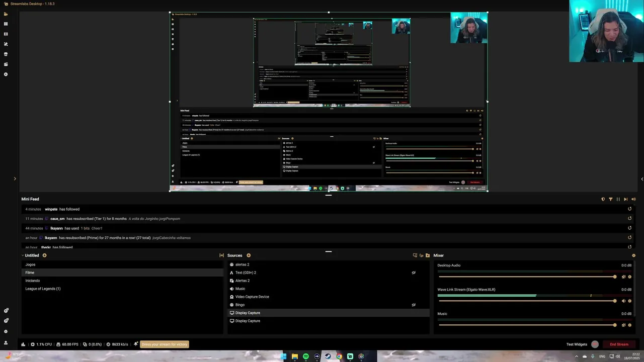Viewport: 644px width, 362px height.
Task: Replay the winpate follow alert
Action: 629,209
